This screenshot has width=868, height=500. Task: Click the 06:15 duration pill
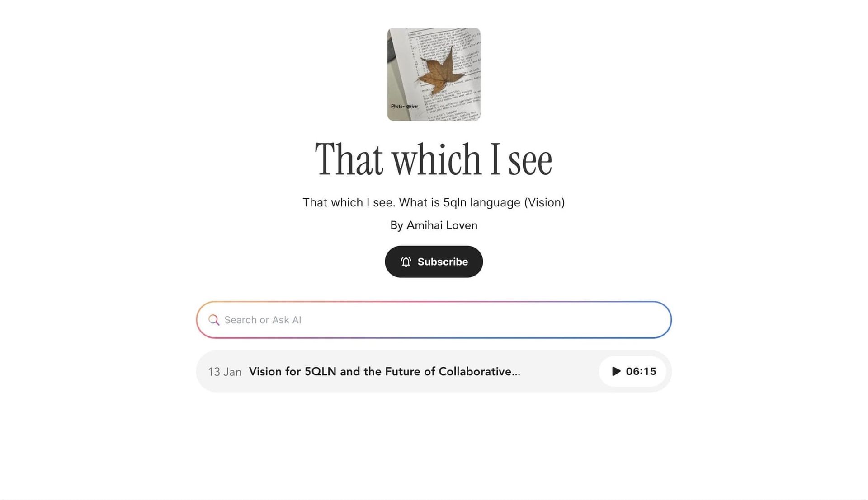coord(633,371)
